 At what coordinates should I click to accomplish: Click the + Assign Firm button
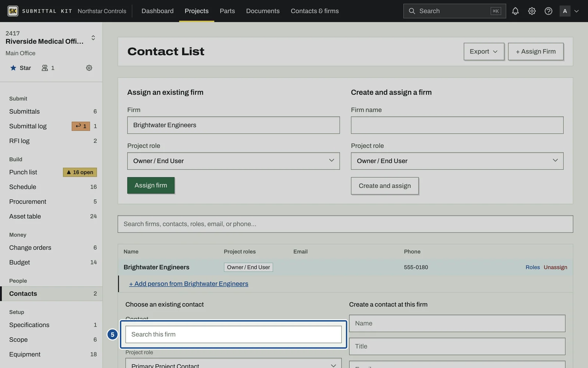[535, 52]
